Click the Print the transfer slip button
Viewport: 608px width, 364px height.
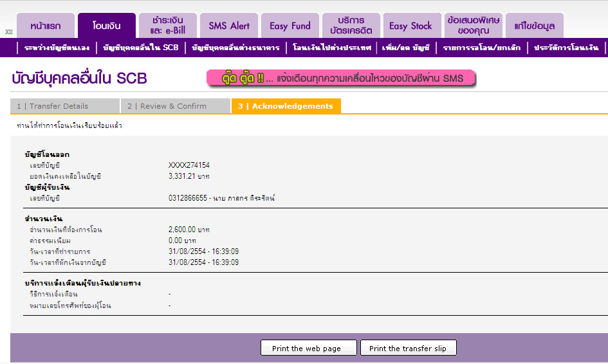[x=409, y=348]
